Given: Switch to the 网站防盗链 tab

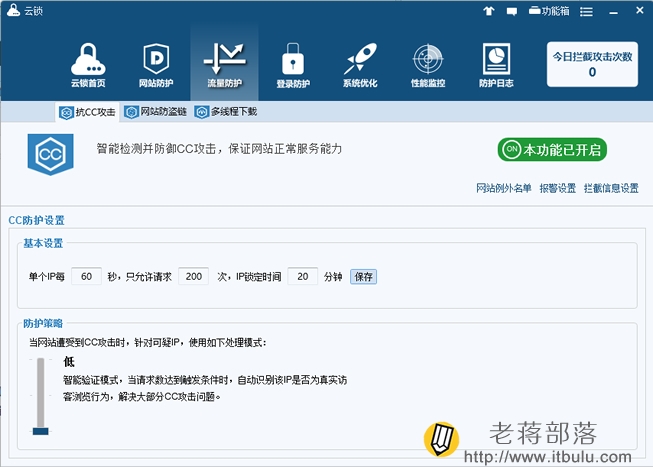Looking at the screenshot, I should [155, 112].
